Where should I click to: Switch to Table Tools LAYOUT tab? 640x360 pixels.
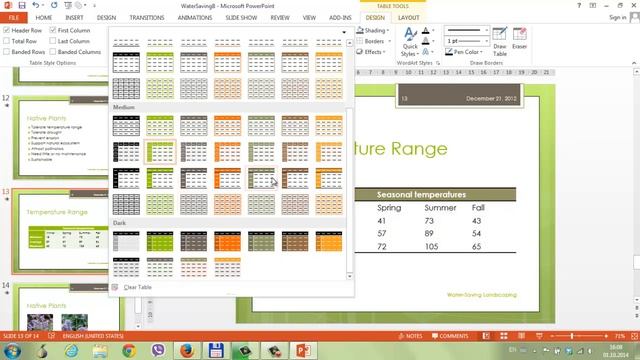tap(408, 18)
